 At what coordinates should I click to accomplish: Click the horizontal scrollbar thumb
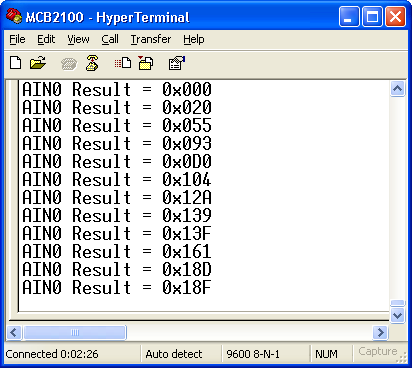[x=75, y=332]
